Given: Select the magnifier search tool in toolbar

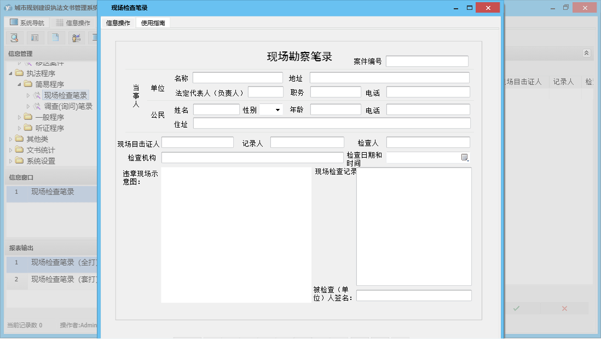Looking at the screenshot, I should click(x=14, y=38).
